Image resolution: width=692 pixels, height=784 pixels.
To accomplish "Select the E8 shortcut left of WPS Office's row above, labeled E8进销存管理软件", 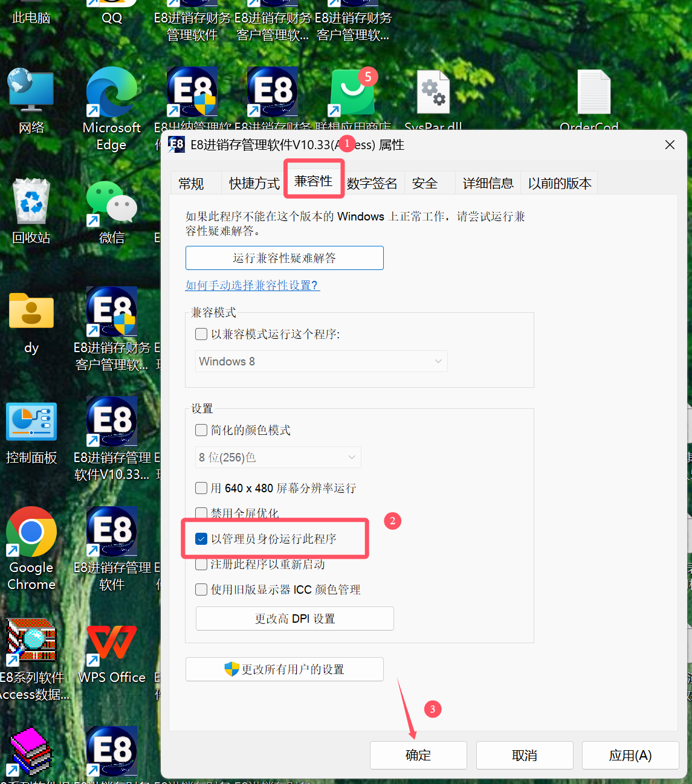I will tap(112, 532).
